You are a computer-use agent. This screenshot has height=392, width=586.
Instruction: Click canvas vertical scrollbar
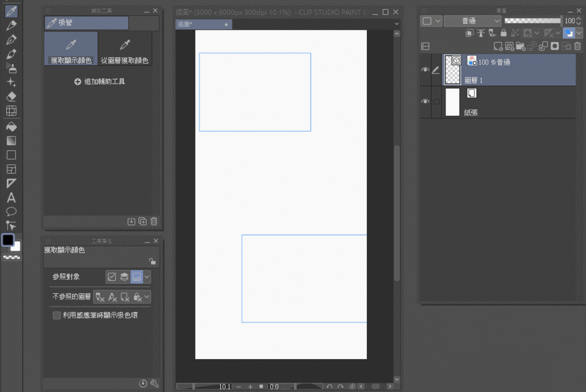[x=397, y=213]
